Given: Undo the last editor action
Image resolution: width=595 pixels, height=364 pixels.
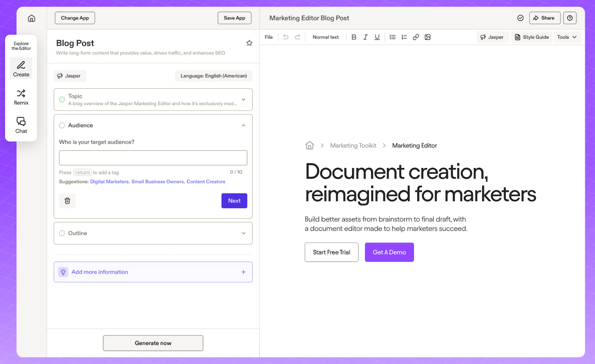Looking at the screenshot, I should (286, 37).
